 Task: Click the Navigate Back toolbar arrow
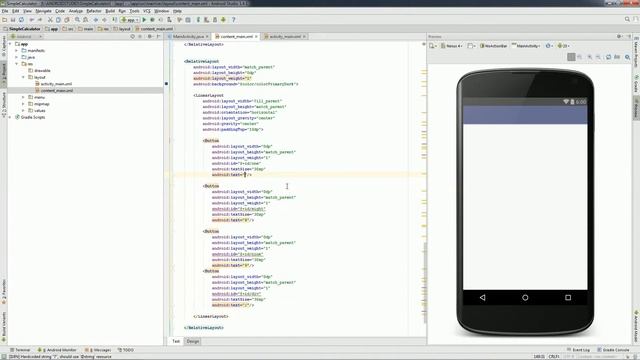(96, 20)
